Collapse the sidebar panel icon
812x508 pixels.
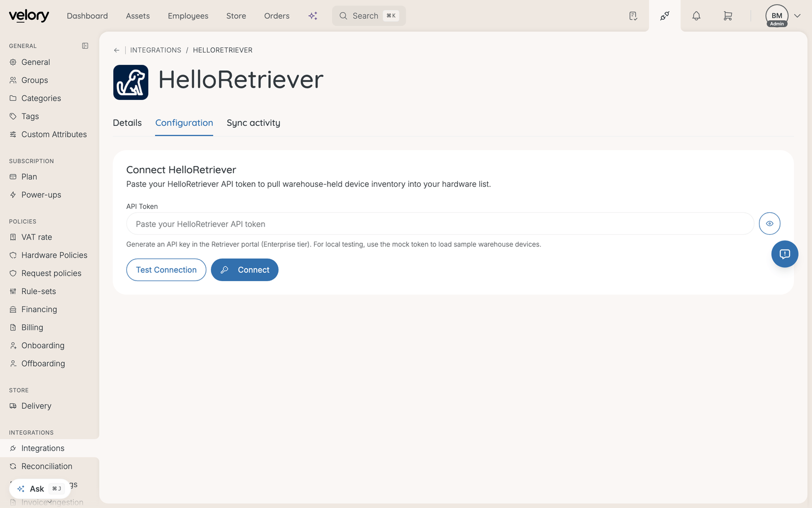point(85,46)
